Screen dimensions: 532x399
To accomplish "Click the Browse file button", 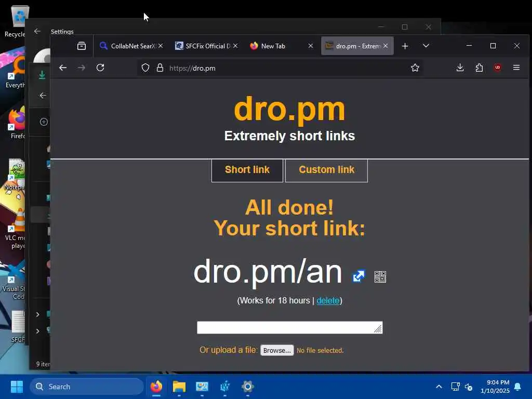I will tap(277, 350).
